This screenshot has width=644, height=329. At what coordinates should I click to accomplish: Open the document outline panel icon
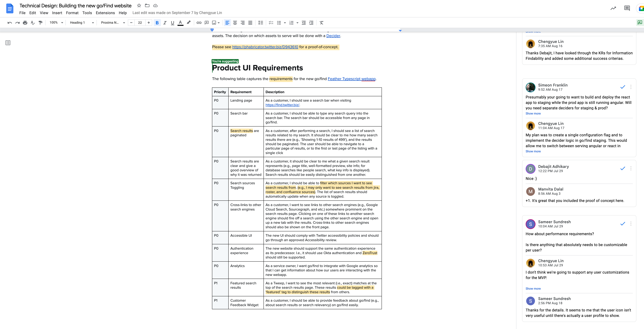coord(8,43)
